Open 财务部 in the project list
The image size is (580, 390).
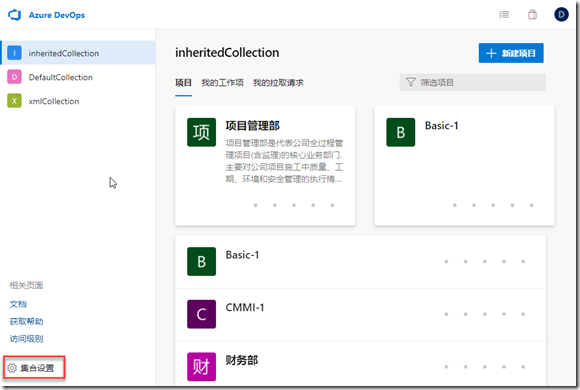coord(242,360)
